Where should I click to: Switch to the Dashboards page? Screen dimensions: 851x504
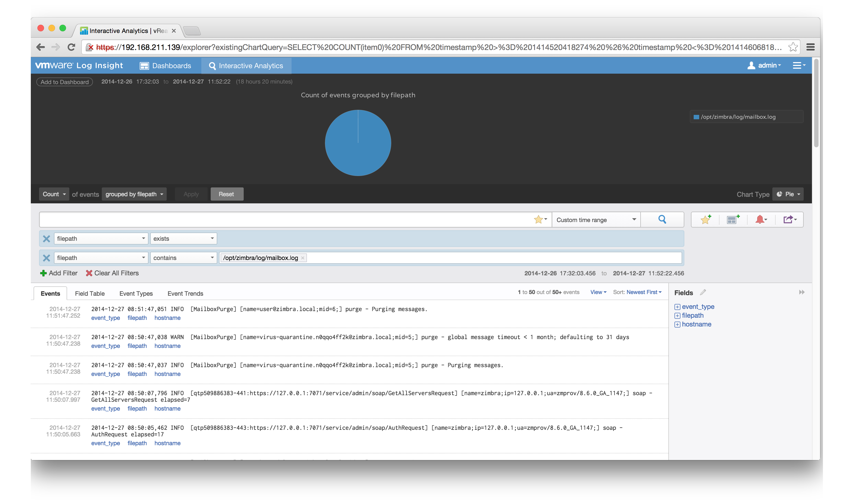166,66
